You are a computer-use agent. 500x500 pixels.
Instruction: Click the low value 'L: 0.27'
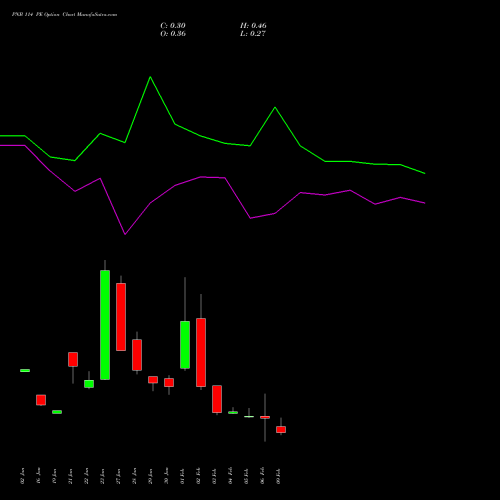(253, 34)
